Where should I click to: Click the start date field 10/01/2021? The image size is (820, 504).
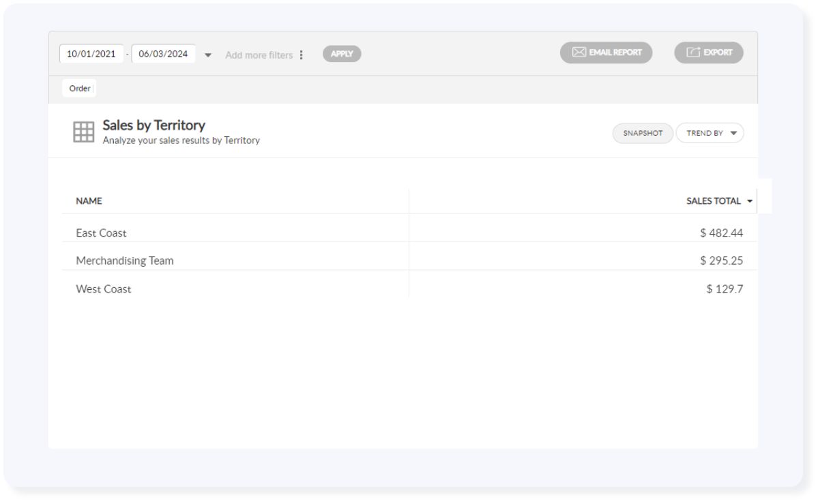(x=91, y=54)
